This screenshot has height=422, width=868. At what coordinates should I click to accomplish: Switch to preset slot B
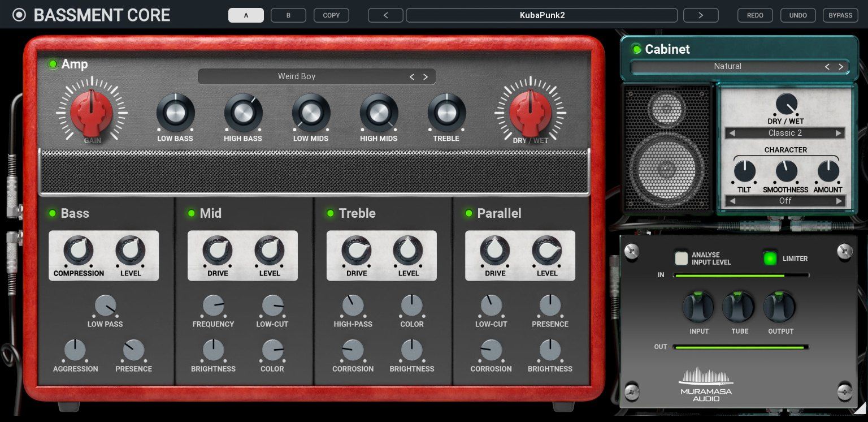click(288, 15)
